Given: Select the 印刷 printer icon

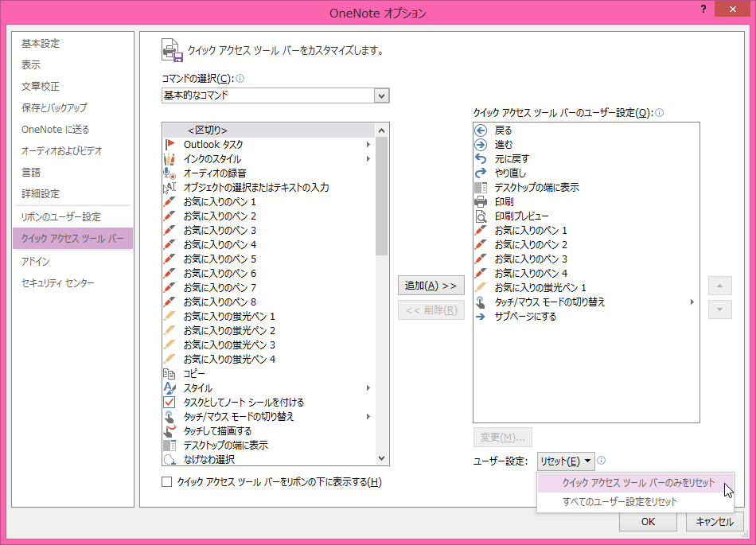Looking at the screenshot, I should pyautogui.click(x=481, y=201).
